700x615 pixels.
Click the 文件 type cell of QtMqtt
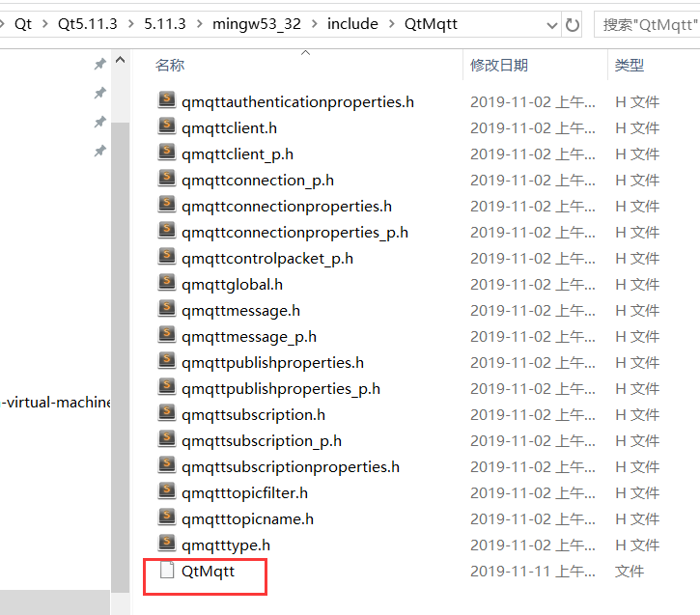[629, 572]
